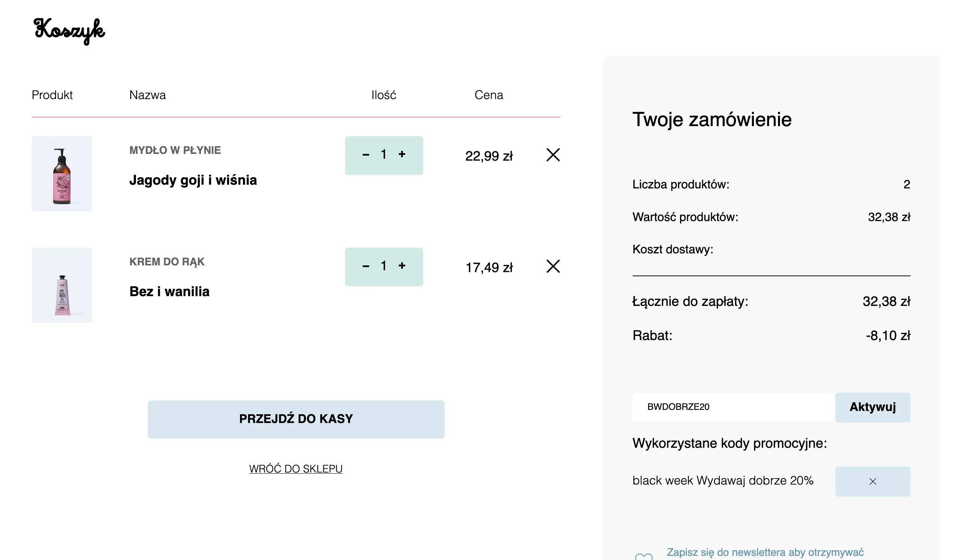Click the heart icon beside newsletter text
This screenshot has width=974, height=560.
644,556
